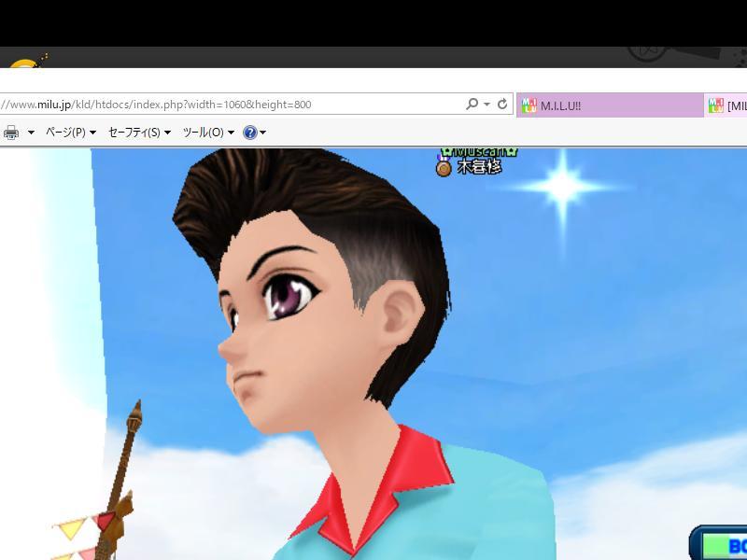Switch to the second [MIL tab at right
This screenshot has width=747, height=560.
point(734,105)
